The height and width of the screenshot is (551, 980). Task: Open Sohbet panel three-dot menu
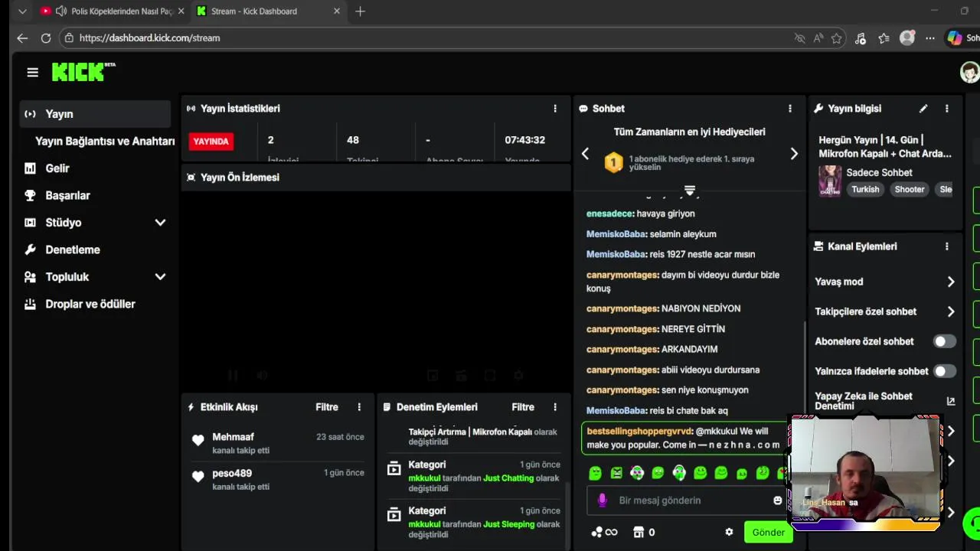790,109
